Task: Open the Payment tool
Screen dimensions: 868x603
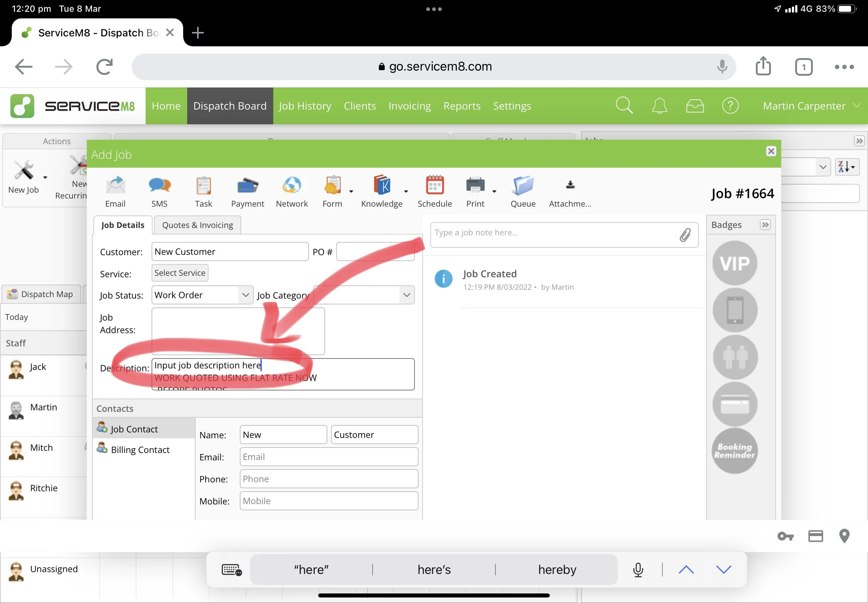Action: pos(248,186)
